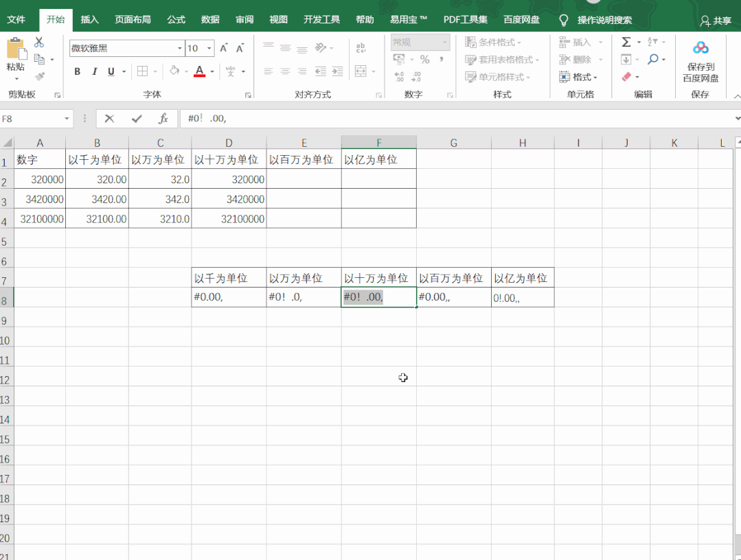Viewport: 741px width, 560px height.
Task: Click the percent style icon
Action: (x=425, y=60)
